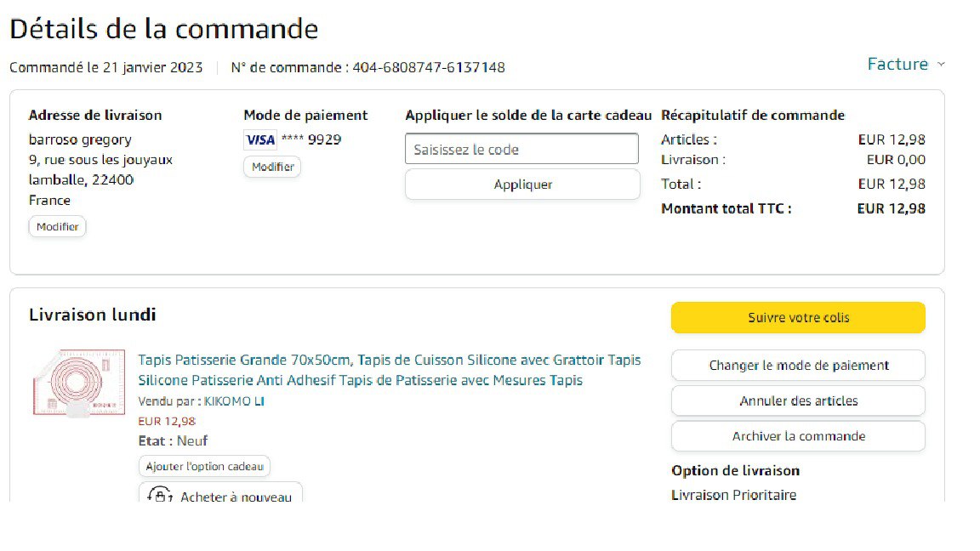Modify the delivery address
The image size is (980, 551).
tap(58, 227)
